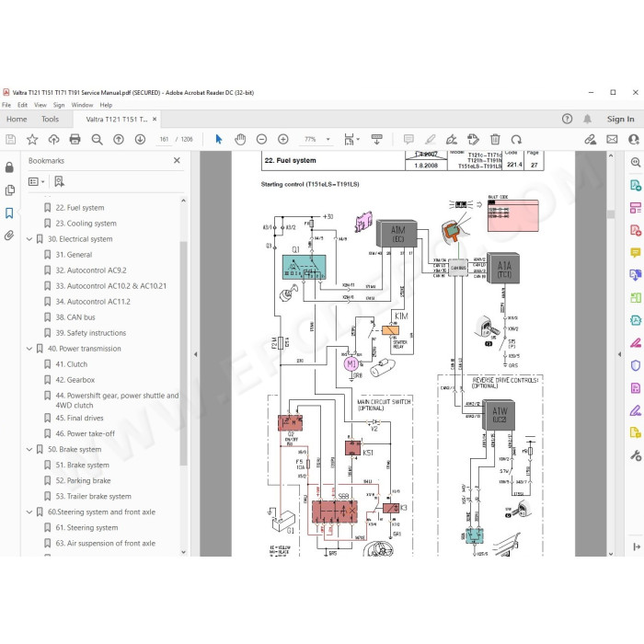This screenshot has width=644, height=644.
Task: Open the File menu
Action: point(6,105)
